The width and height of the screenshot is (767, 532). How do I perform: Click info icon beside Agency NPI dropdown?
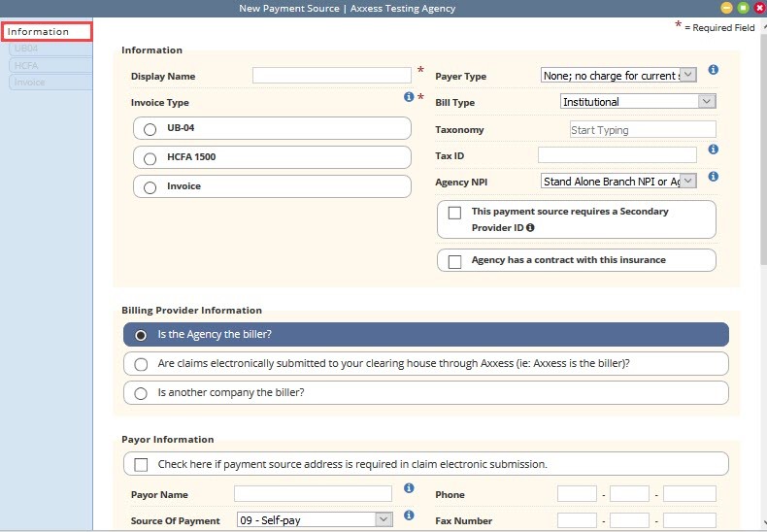point(714,177)
